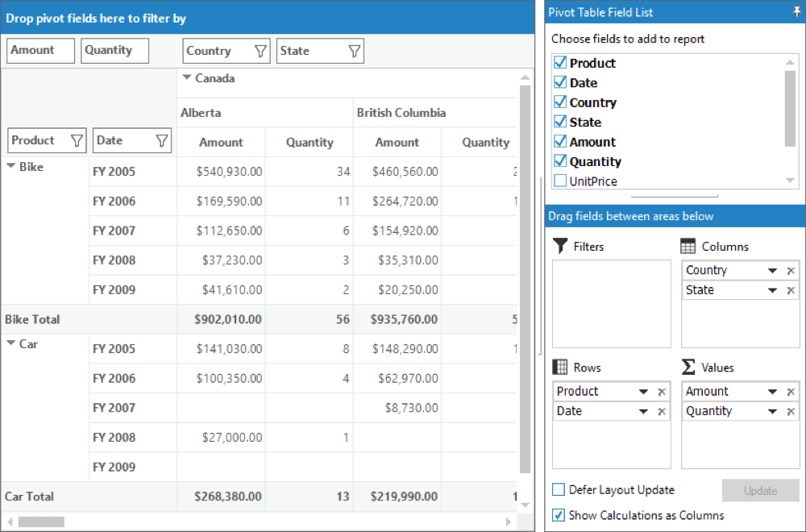This screenshot has height=532, width=806.
Task: Remove Product from the Rows area
Action: (662, 392)
